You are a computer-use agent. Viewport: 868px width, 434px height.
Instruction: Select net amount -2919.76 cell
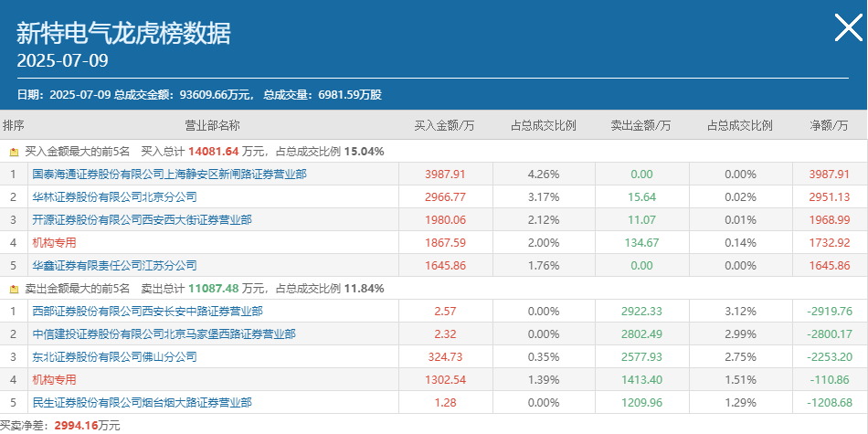830,312
